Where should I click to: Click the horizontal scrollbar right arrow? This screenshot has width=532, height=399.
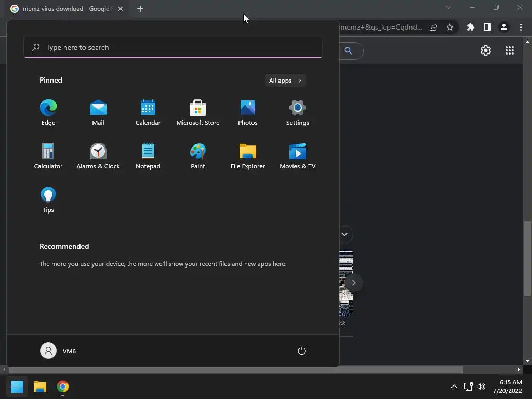pyautogui.click(x=519, y=370)
